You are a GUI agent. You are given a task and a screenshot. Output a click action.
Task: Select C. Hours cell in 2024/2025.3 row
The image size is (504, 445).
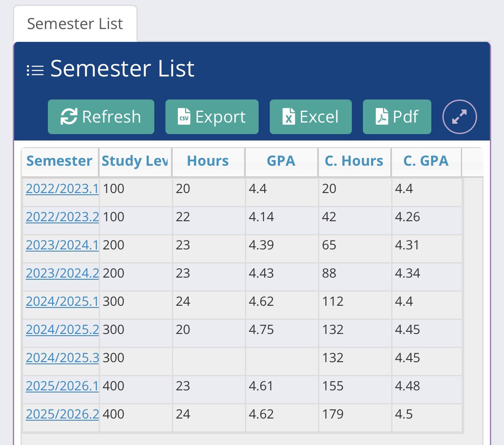click(x=355, y=361)
